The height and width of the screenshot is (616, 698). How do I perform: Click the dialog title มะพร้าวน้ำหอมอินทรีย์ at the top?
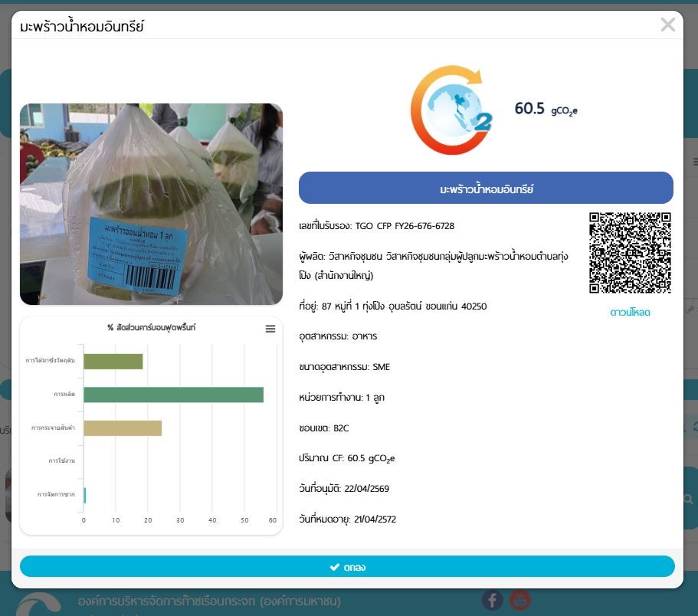82,26
